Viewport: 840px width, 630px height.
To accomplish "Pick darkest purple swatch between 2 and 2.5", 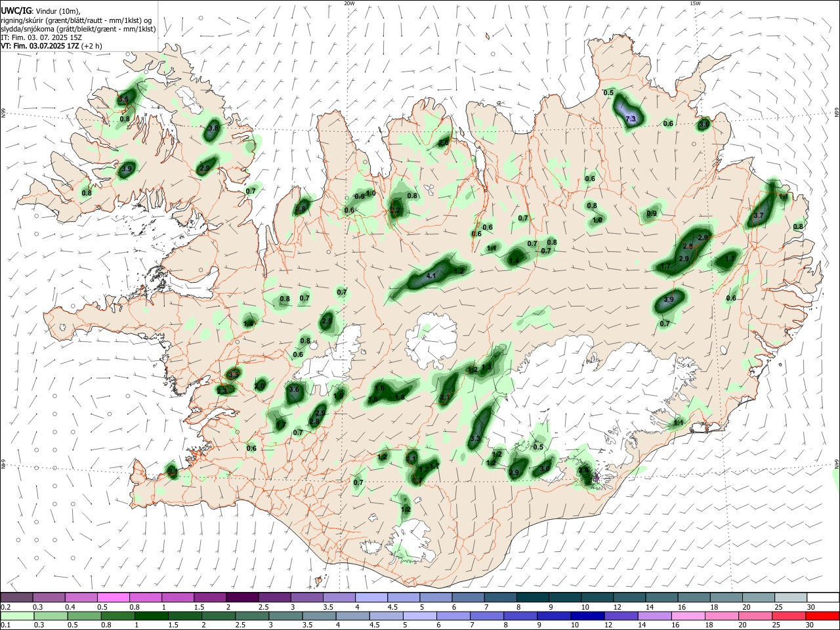I will tap(241, 597).
